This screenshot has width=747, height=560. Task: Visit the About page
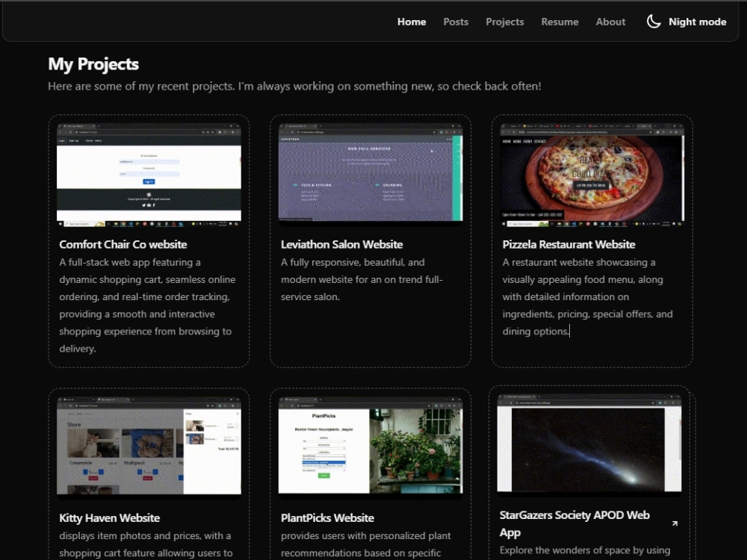click(x=610, y=22)
